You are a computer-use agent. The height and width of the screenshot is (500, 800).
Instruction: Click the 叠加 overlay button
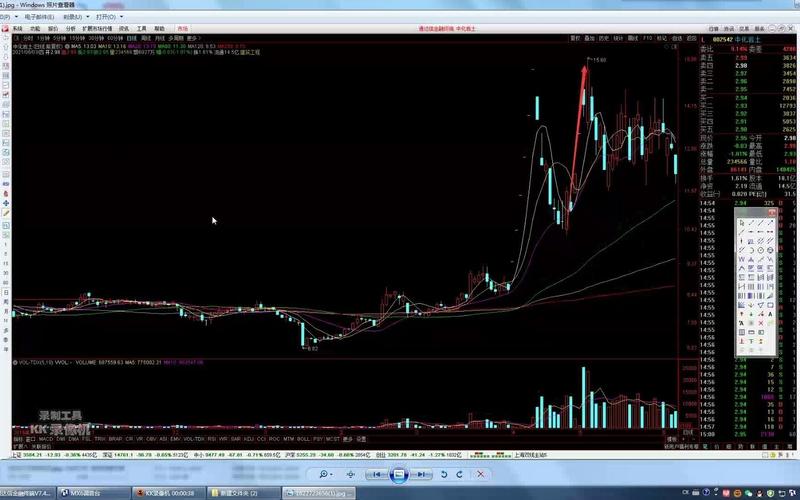(589, 37)
